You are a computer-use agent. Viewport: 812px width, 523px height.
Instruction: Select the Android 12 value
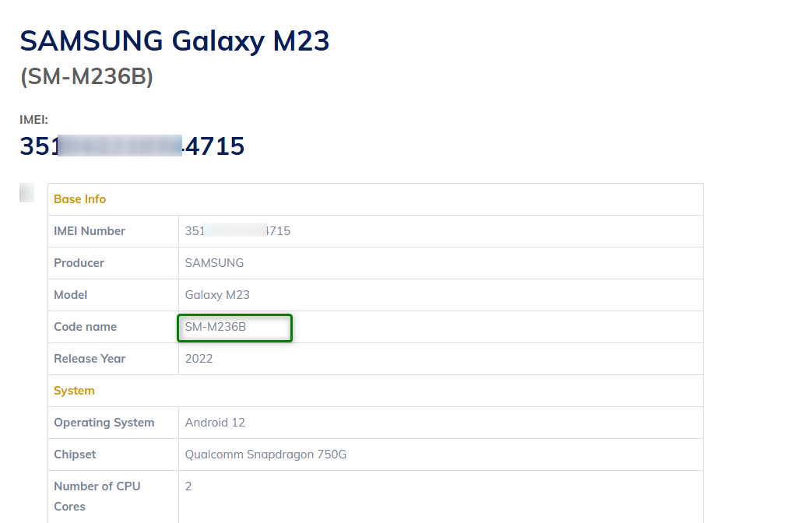(x=215, y=423)
